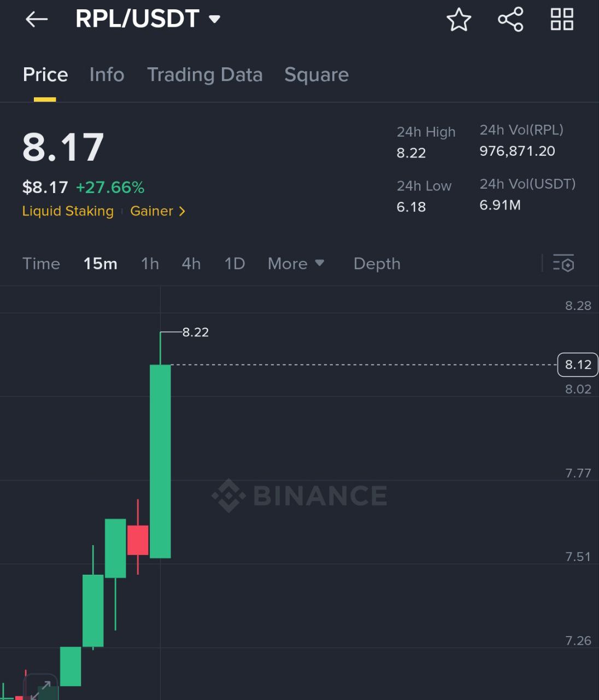The height and width of the screenshot is (700, 599).
Task: Tap the 7.51 price axis label
Action: [578, 557]
